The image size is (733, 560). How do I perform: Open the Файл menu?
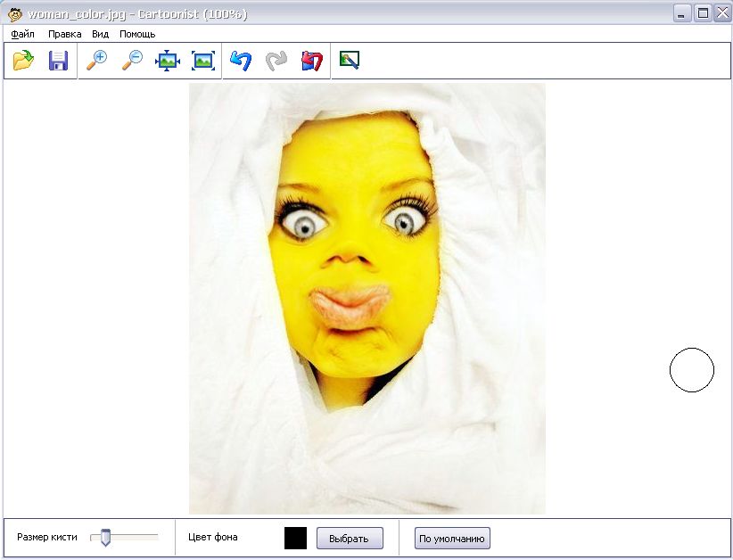pos(23,34)
